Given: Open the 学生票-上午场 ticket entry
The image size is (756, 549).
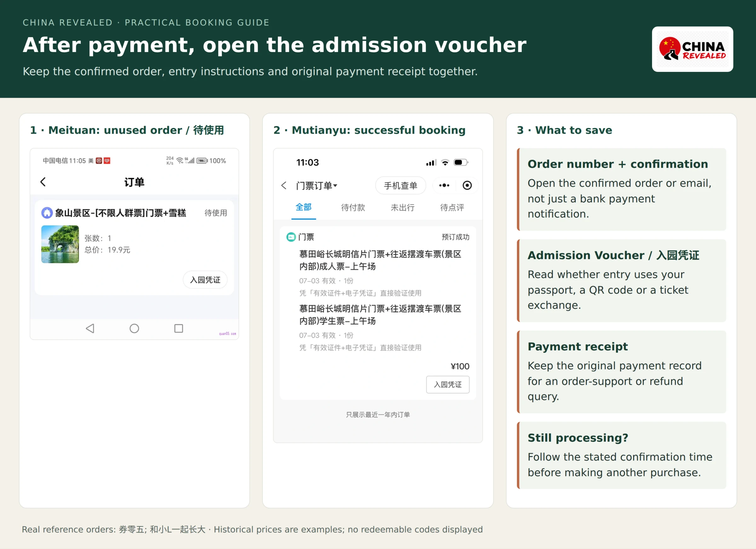Looking at the screenshot, I should (380, 328).
